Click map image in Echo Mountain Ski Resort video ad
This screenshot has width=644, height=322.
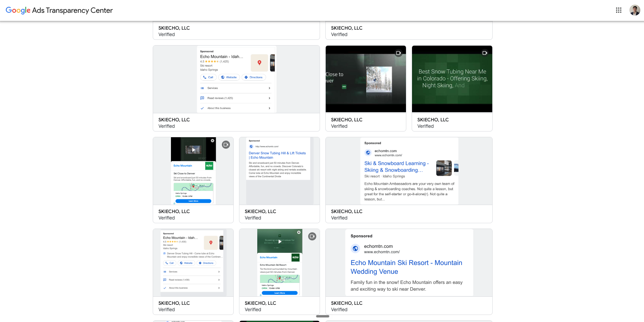click(x=280, y=279)
